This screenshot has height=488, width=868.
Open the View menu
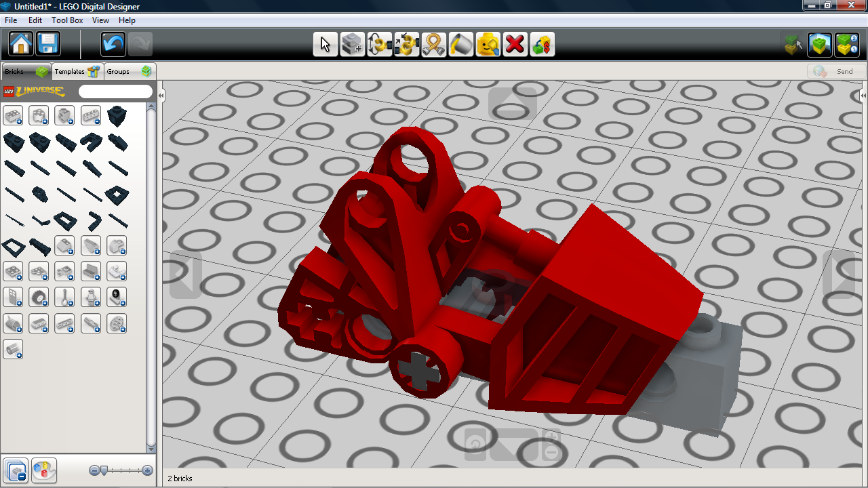pos(100,20)
